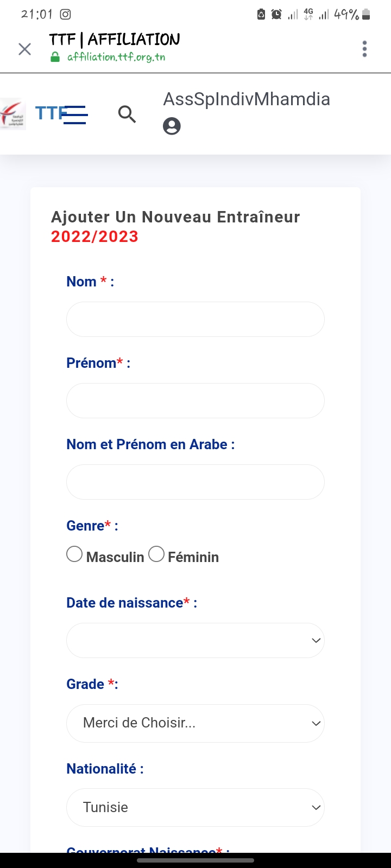Close the browser tab with X icon

pos(24,49)
